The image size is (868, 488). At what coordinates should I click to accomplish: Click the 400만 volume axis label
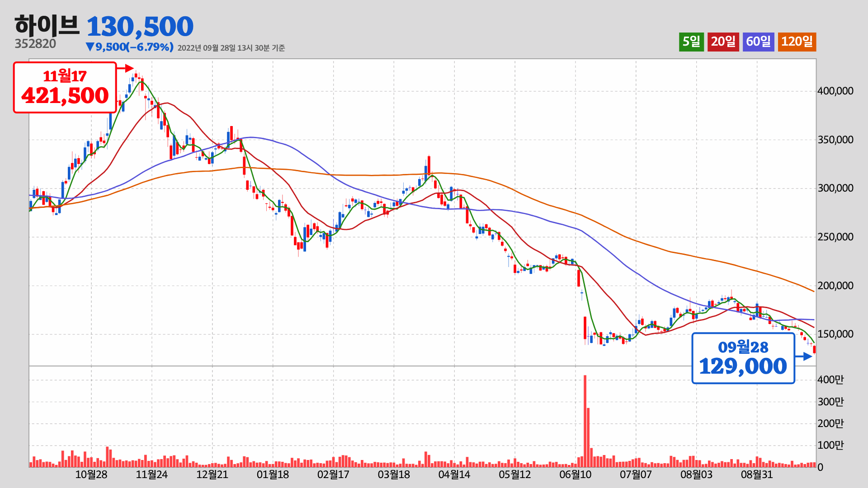tap(830, 380)
